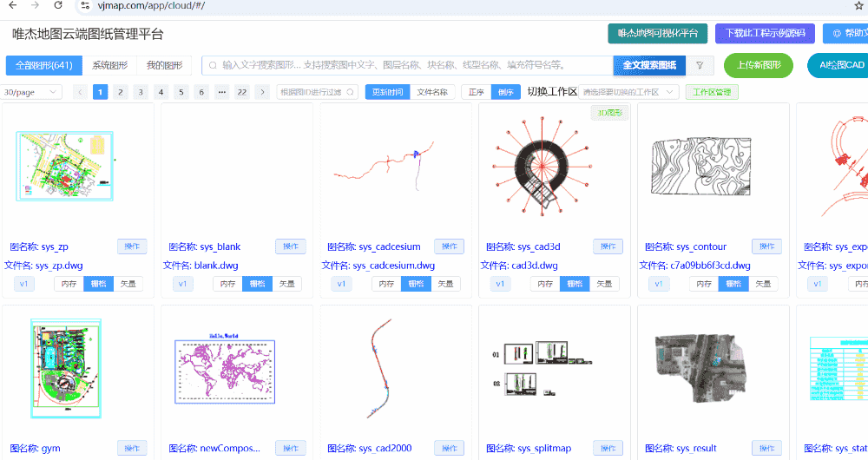This screenshot has width=868, height=460.
Task: Go to page 6
Action: (201, 93)
